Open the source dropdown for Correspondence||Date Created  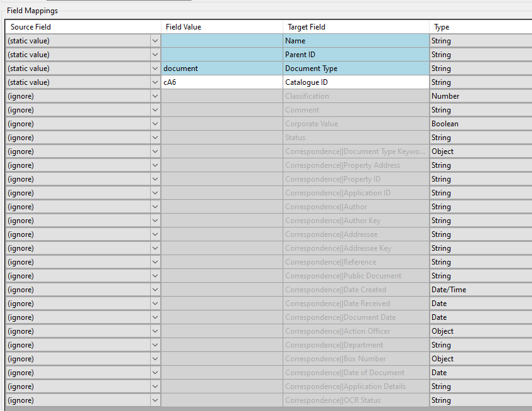[x=155, y=290]
